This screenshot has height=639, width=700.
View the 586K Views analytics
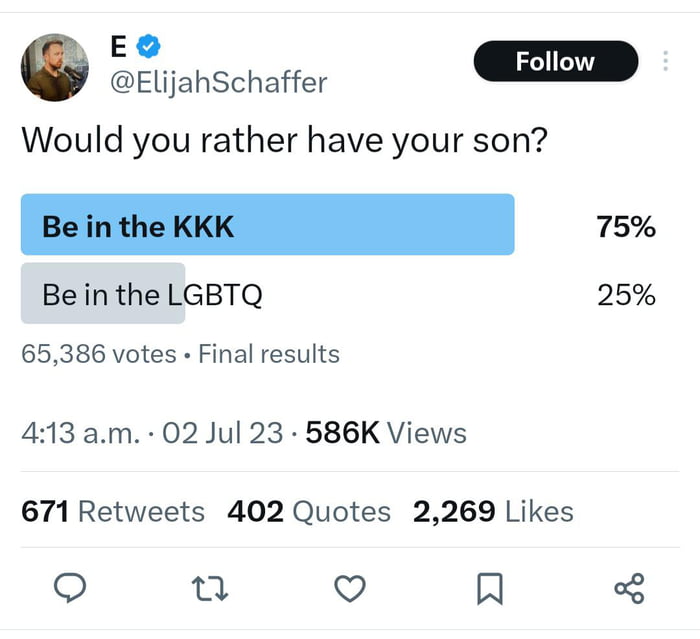pos(385,433)
